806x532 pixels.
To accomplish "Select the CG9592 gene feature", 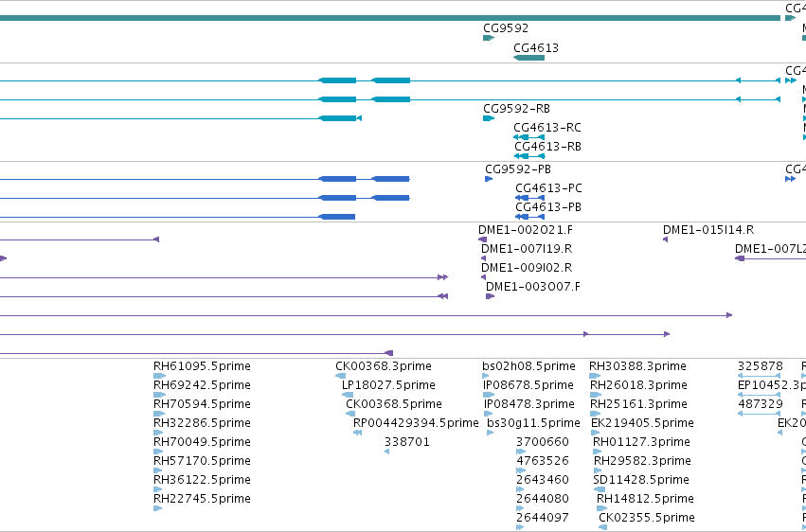I will pos(489,38).
